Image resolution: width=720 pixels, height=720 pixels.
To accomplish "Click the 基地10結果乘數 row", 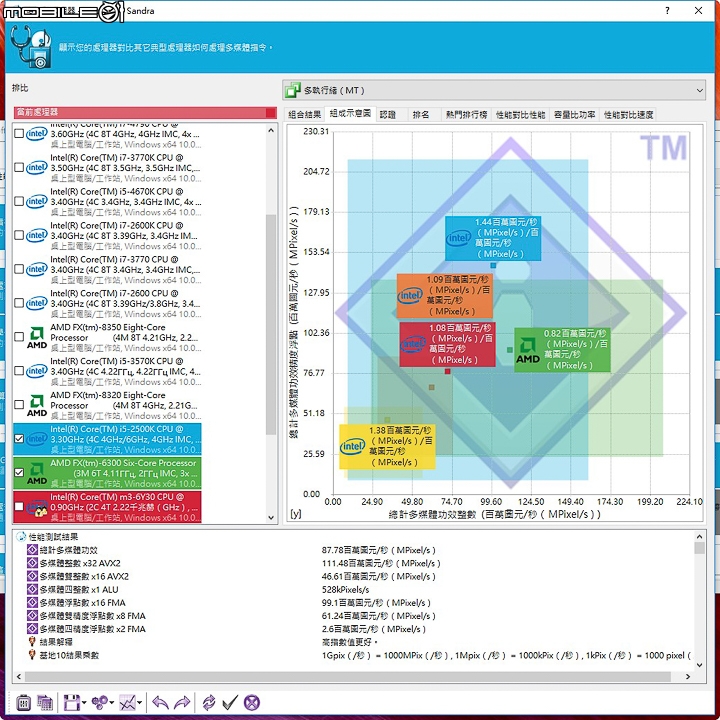I will pyautogui.click(x=69, y=655).
